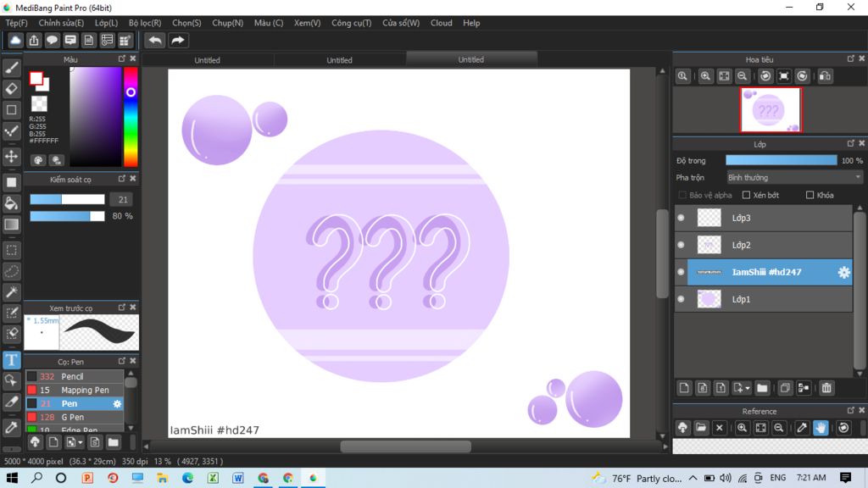Click the hue bar in color picker

point(131,117)
